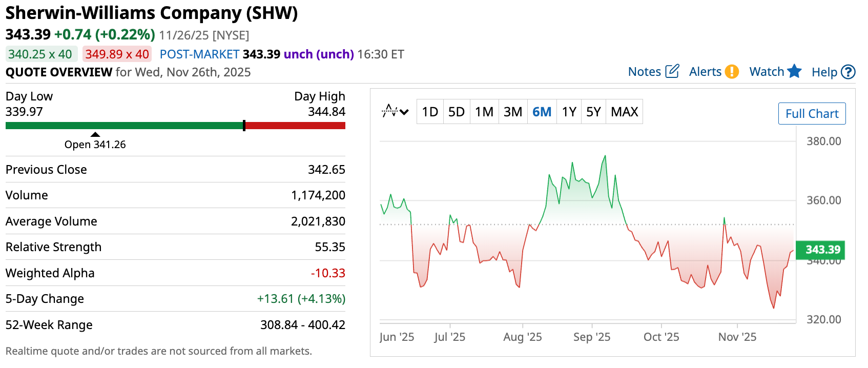This screenshot has width=868, height=368.
Task: Click the Jul '25 axis label
Action: pyautogui.click(x=450, y=337)
